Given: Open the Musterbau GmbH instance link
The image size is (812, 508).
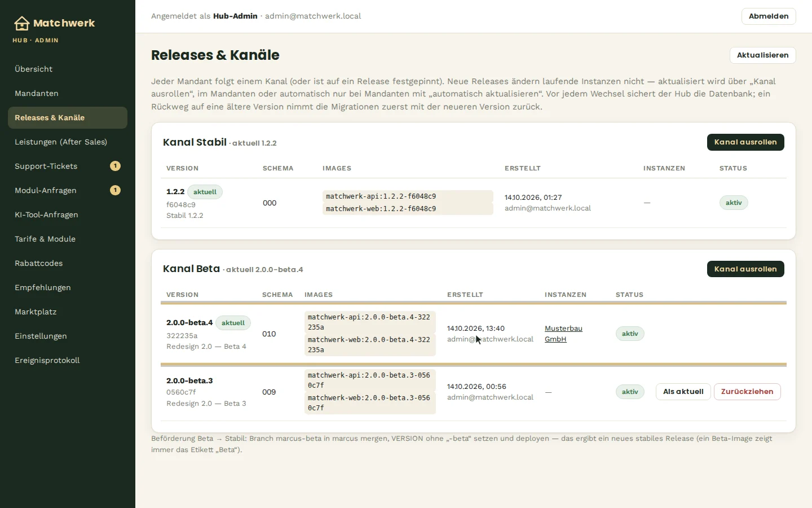Looking at the screenshot, I should [563, 334].
